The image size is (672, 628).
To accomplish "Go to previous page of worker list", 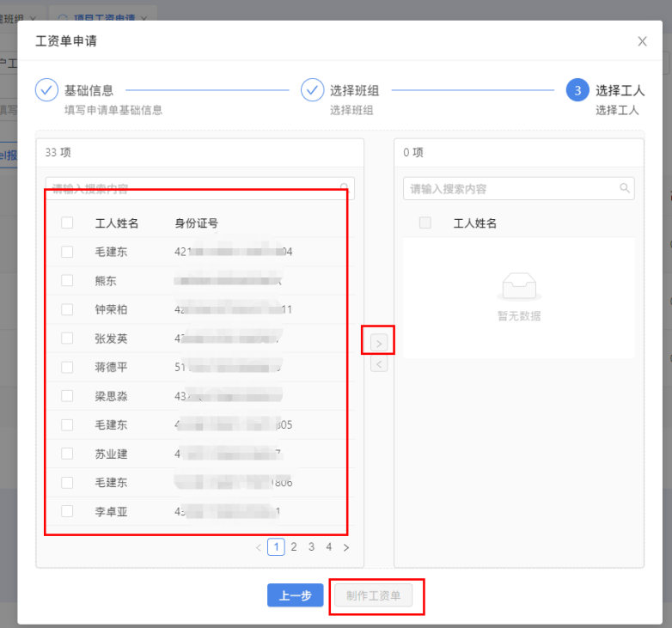I will [x=259, y=547].
